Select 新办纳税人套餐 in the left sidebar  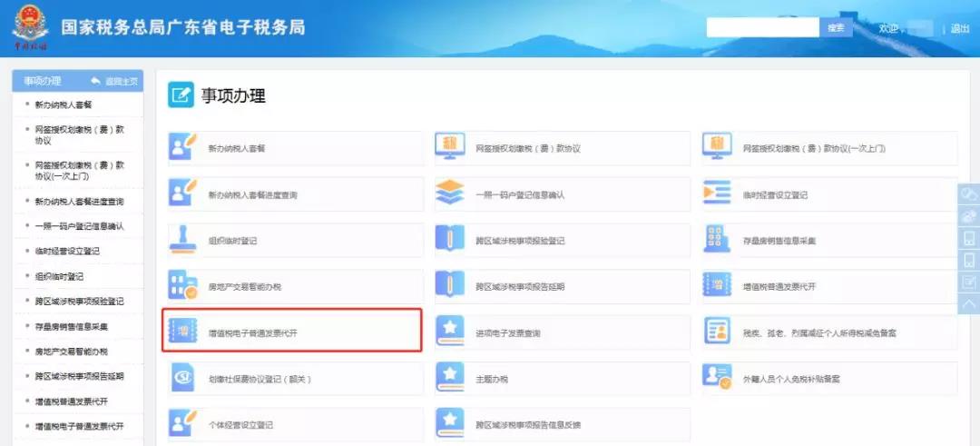tap(63, 104)
